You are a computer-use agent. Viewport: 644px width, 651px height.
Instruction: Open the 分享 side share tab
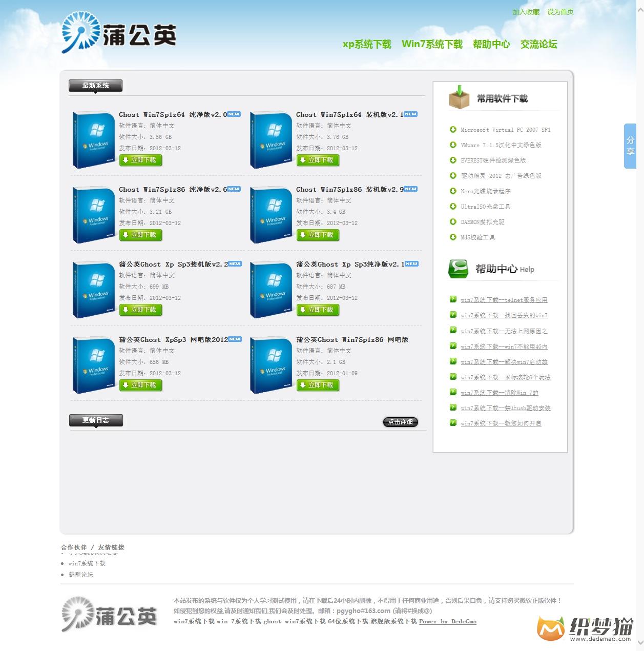pyautogui.click(x=630, y=146)
